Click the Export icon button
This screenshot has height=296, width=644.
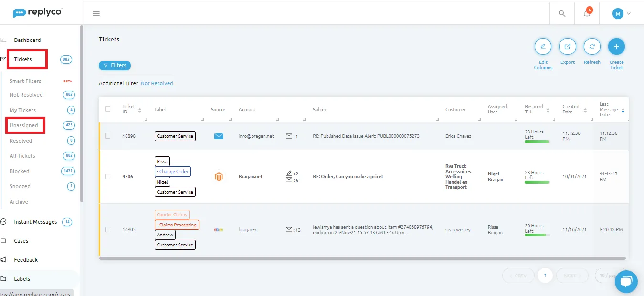point(568,47)
